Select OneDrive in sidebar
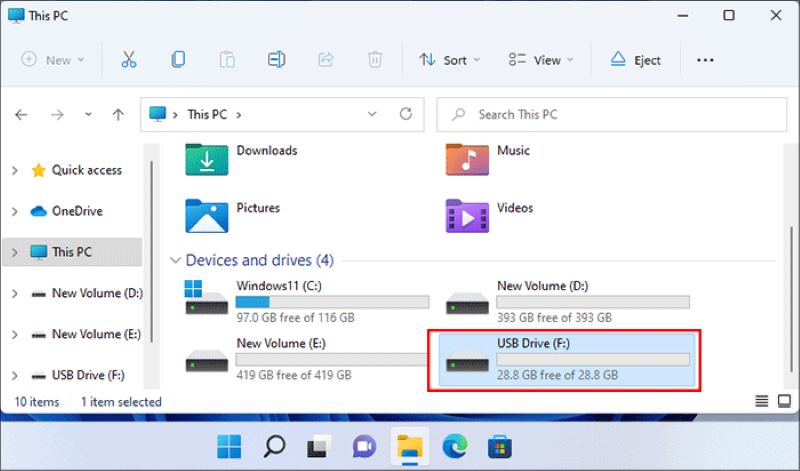This screenshot has height=471, width=800. [x=67, y=211]
